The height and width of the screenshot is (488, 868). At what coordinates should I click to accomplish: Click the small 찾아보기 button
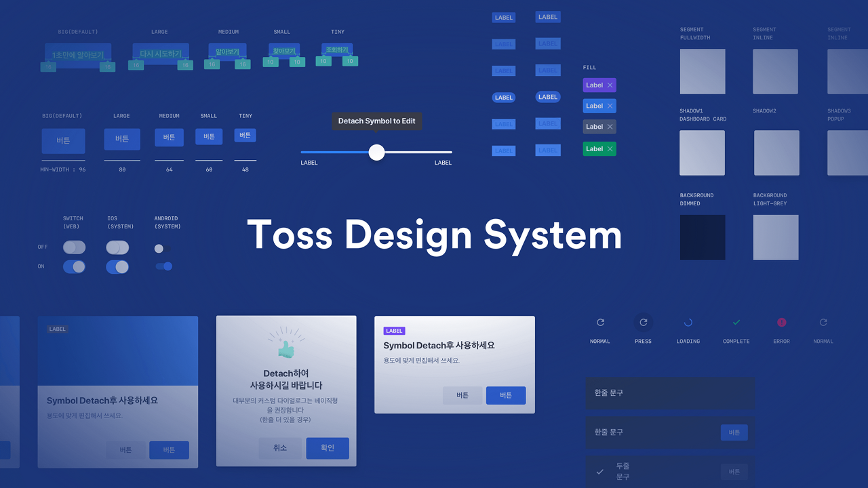[x=284, y=52]
